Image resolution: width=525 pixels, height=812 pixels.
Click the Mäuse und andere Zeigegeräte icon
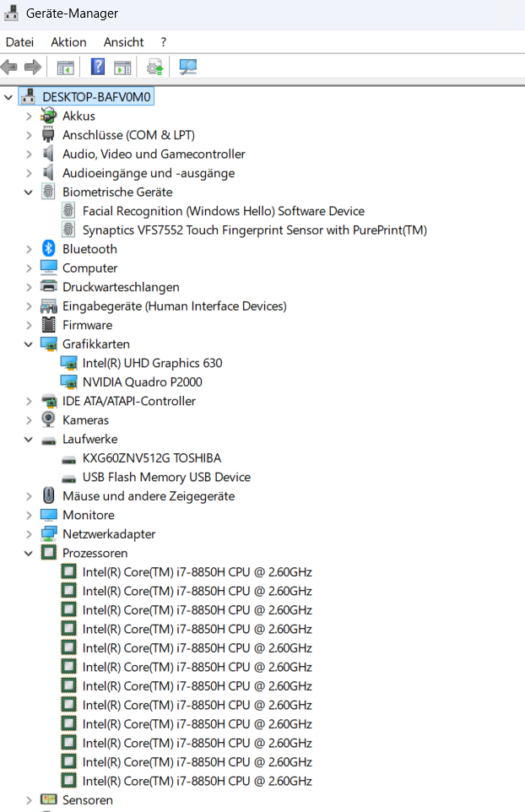click(49, 495)
